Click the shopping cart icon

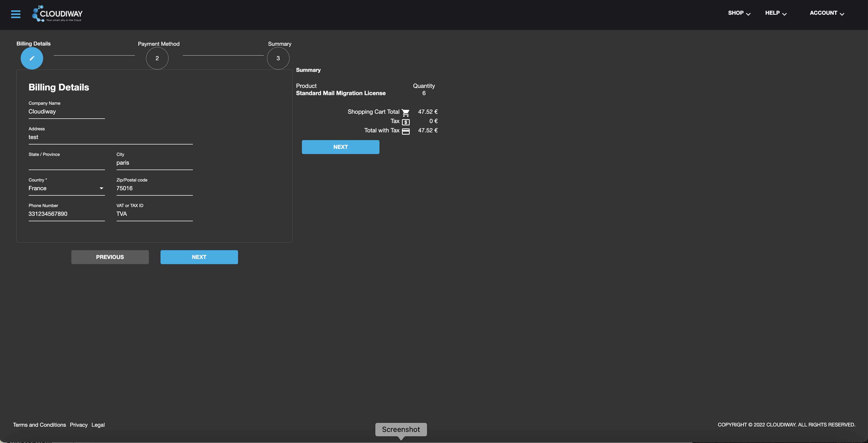click(x=406, y=112)
